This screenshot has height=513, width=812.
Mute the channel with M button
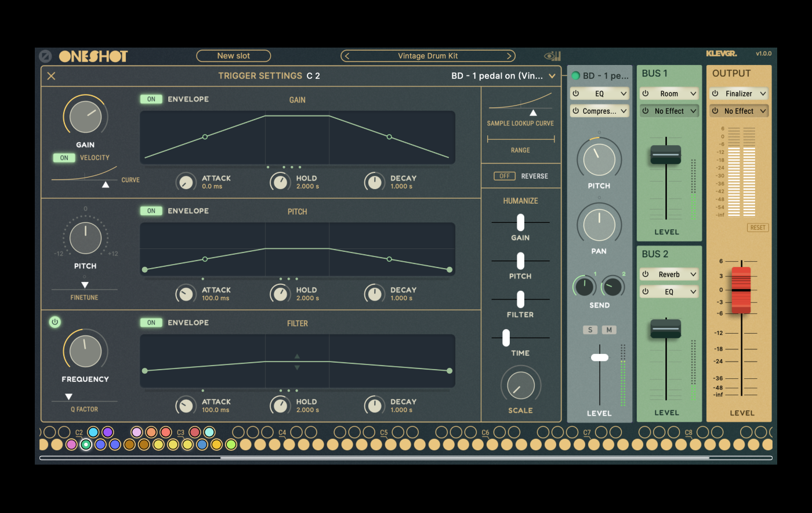click(x=609, y=330)
